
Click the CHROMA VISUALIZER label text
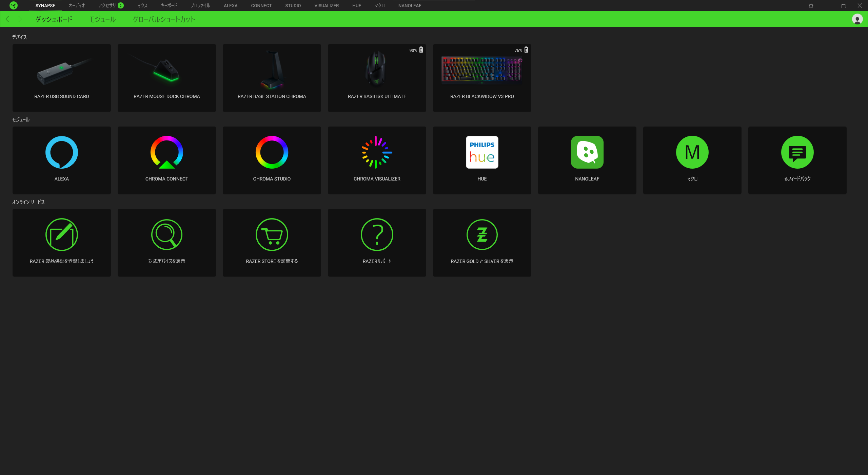tap(377, 179)
